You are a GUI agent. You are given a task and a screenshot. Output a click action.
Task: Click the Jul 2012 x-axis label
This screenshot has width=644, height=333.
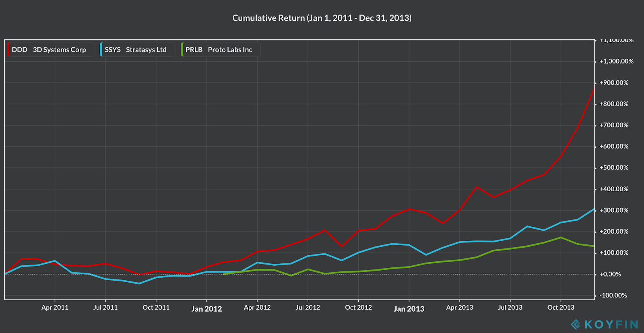tap(308, 307)
